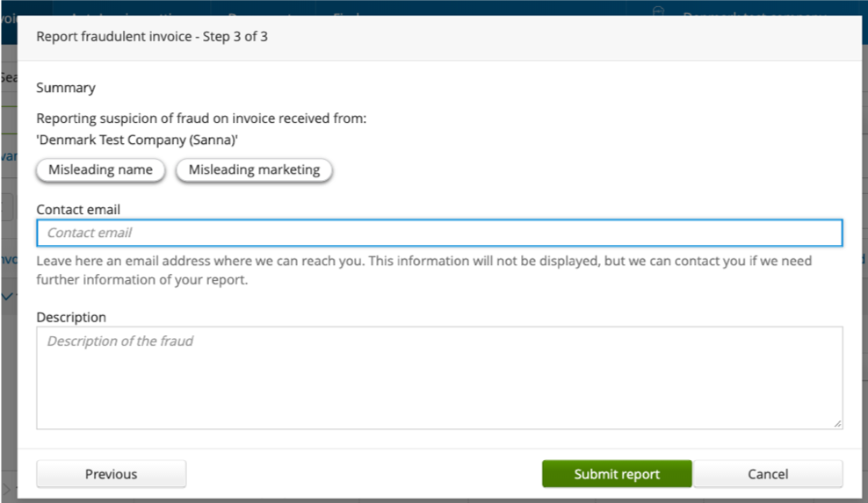The height and width of the screenshot is (503, 868).
Task: Click the Contact email label
Action: pyautogui.click(x=78, y=210)
